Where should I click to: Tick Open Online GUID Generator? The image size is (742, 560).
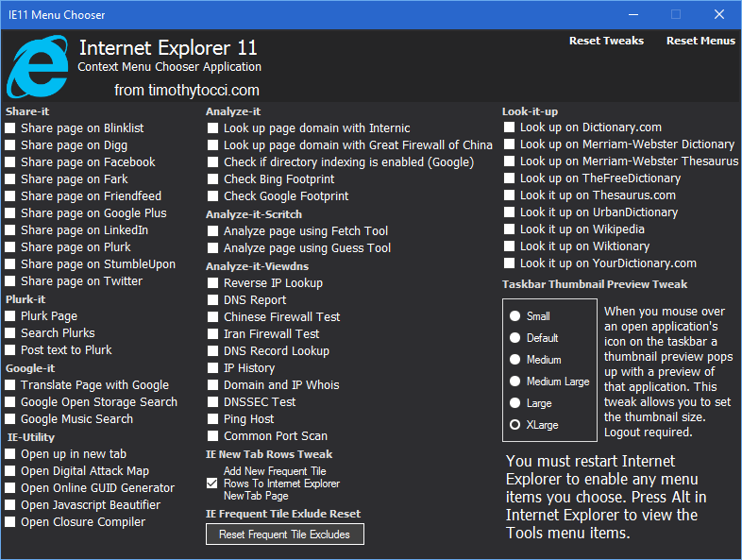click(x=10, y=488)
